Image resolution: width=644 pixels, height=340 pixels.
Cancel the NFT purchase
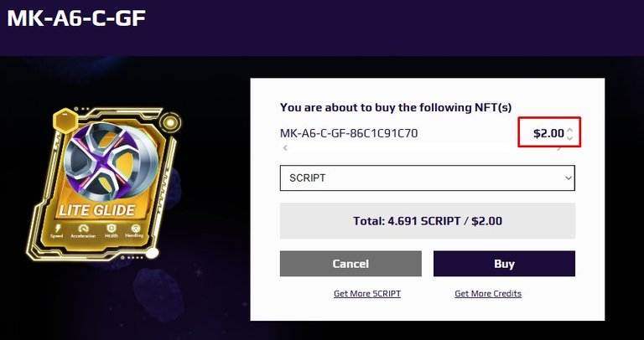[351, 263]
